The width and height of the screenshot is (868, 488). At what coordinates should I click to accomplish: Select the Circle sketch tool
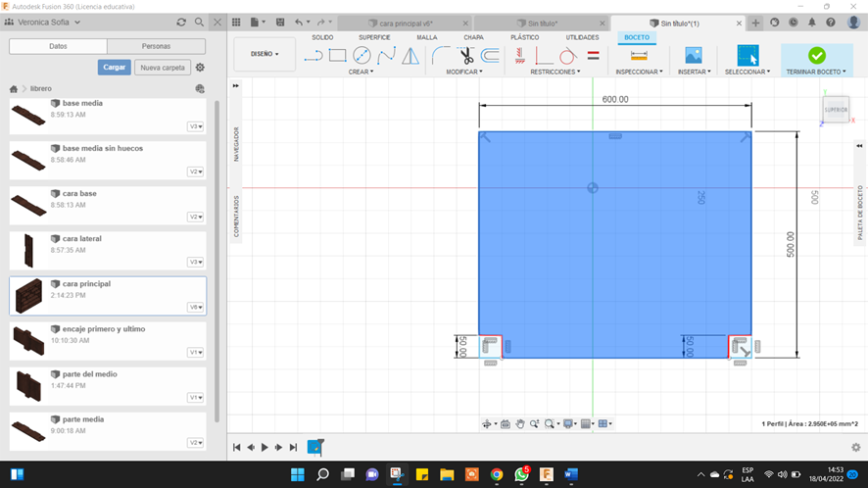pyautogui.click(x=362, y=56)
